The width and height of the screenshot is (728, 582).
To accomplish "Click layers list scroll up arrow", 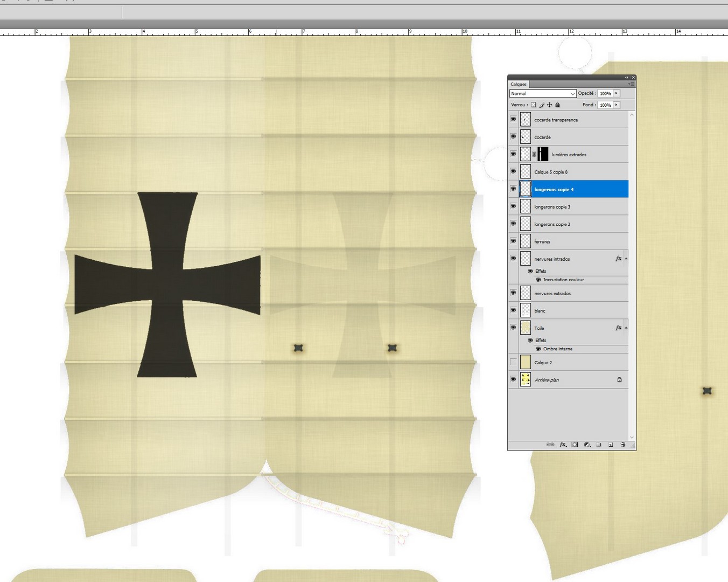I will coord(632,114).
